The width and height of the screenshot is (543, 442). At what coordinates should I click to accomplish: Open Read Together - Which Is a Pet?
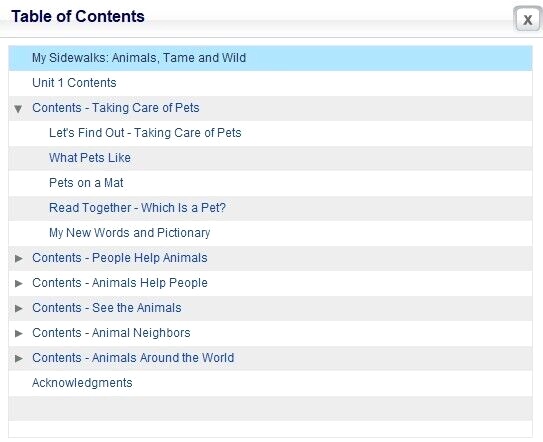(x=137, y=207)
